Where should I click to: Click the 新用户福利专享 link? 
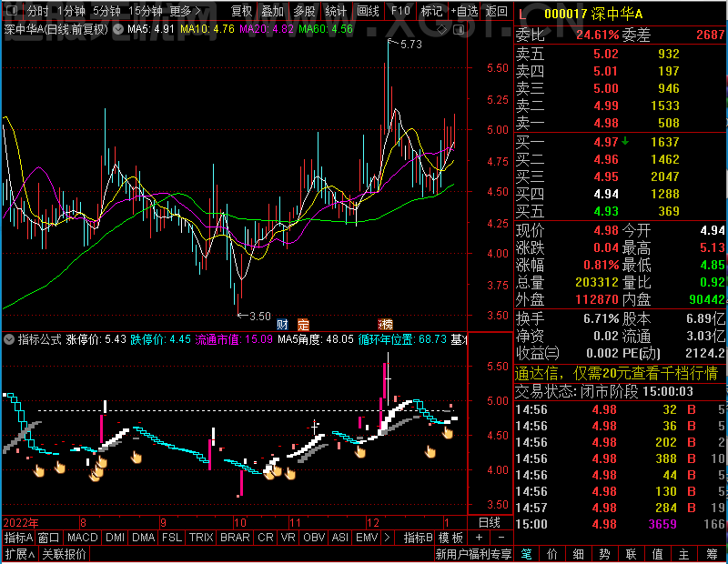pyautogui.click(x=473, y=554)
